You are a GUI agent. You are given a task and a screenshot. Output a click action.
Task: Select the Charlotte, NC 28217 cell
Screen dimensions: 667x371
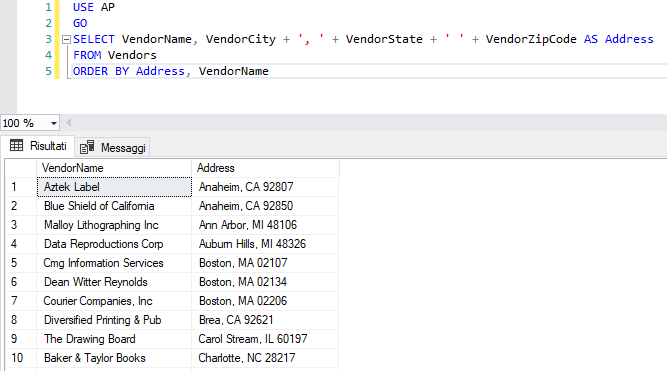[265, 358]
